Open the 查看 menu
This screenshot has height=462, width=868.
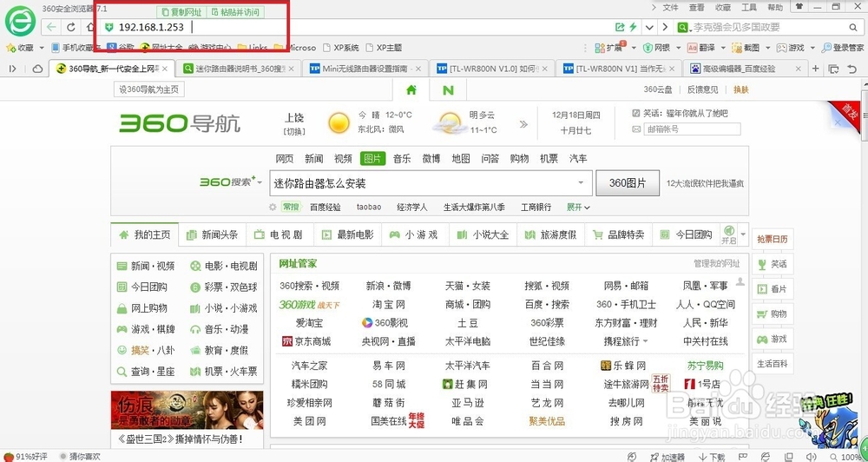pos(697,7)
